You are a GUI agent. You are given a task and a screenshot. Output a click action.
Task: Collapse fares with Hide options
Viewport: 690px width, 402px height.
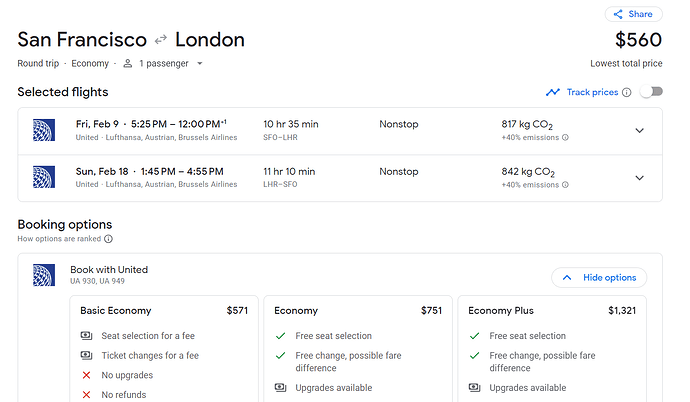[x=599, y=278]
